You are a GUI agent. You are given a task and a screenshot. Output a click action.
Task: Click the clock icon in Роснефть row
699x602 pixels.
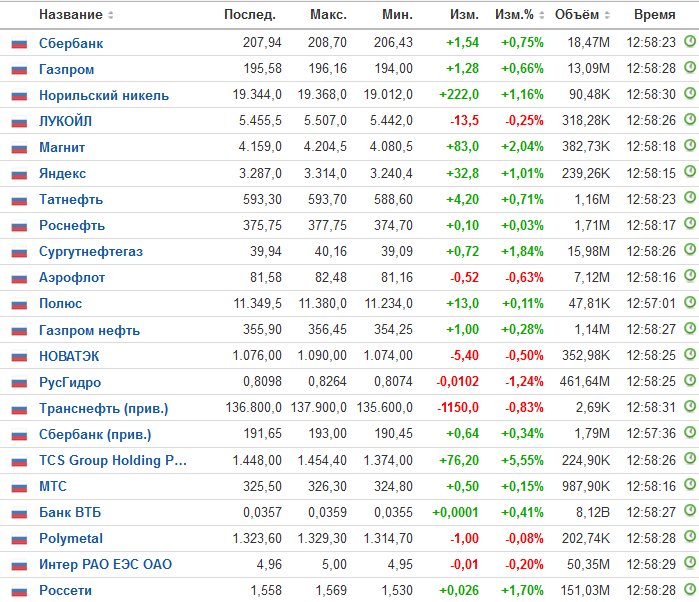pyautogui.click(x=690, y=223)
